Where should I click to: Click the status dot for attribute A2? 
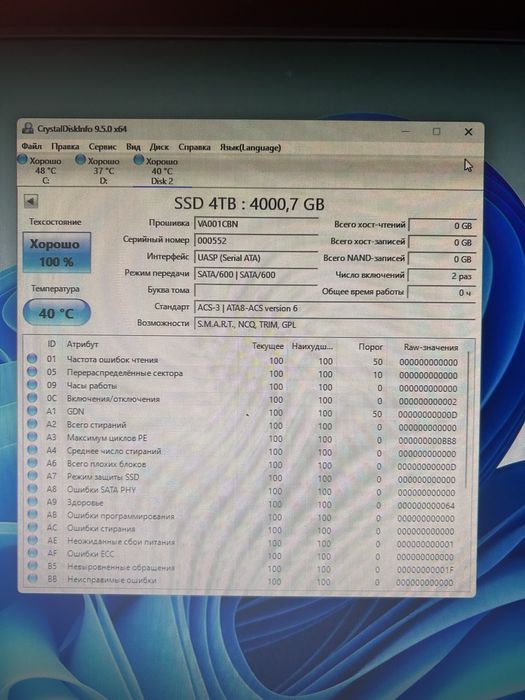(32, 423)
